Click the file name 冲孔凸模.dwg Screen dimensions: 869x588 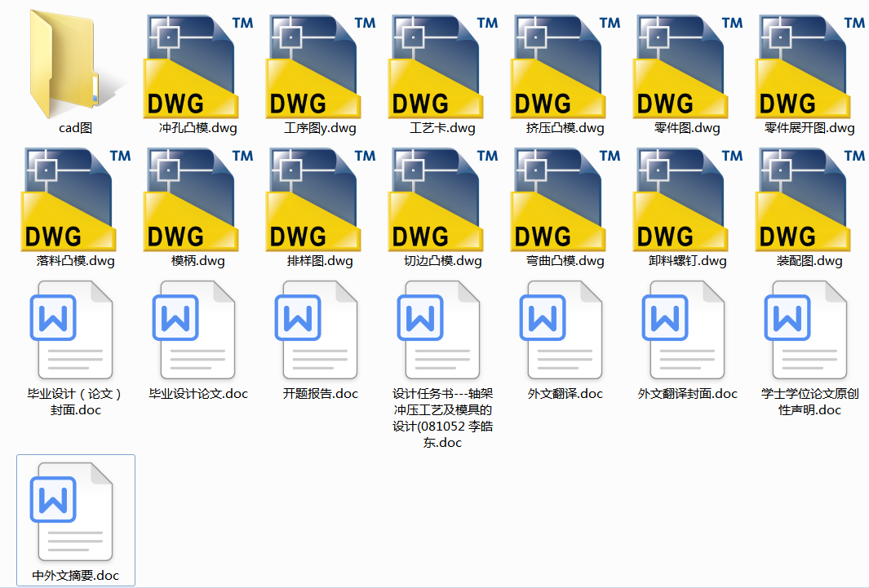pyautogui.click(x=197, y=128)
